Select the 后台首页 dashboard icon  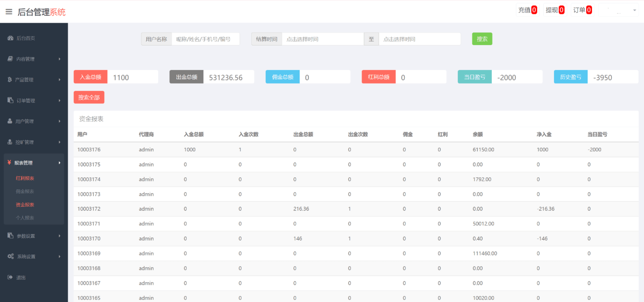click(x=10, y=38)
